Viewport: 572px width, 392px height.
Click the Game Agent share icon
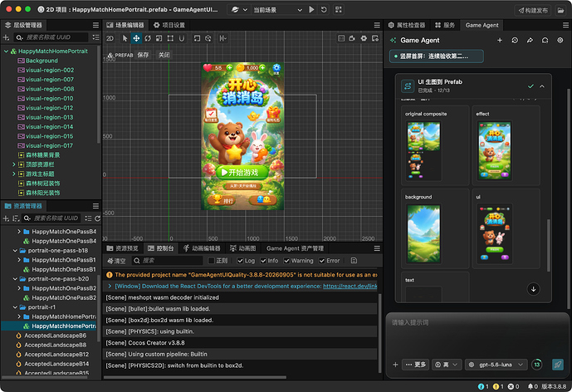530,40
